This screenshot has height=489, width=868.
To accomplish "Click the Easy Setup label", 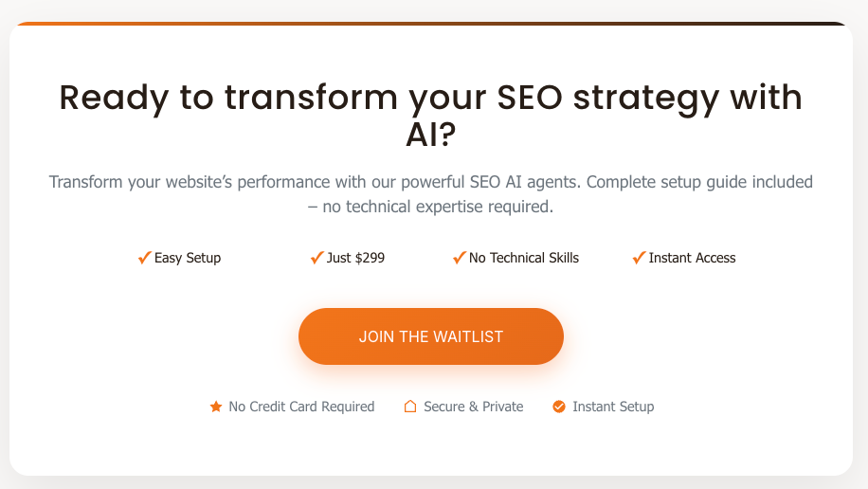I will tap(188, 258).
